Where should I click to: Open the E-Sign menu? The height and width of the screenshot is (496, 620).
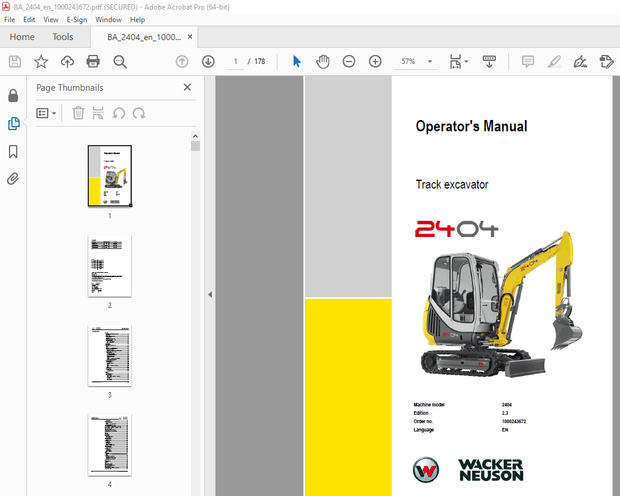pyautogui.click(x=76, y=20)
